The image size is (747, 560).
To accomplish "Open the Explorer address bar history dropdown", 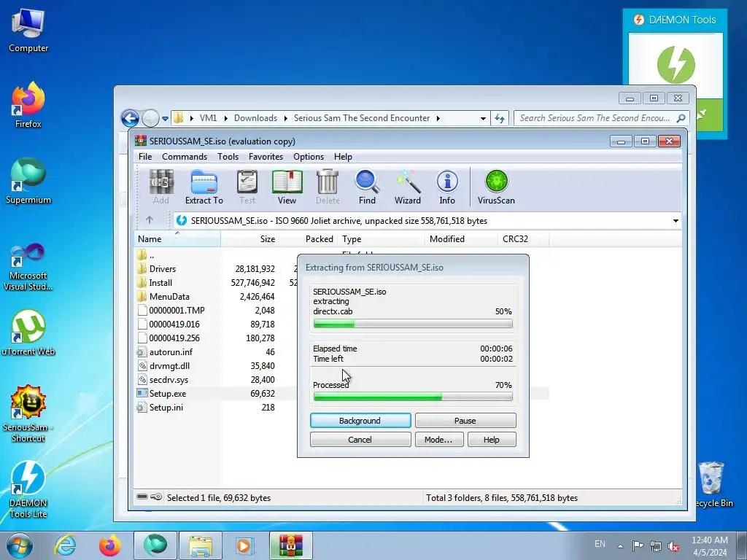I will [483, 118].
